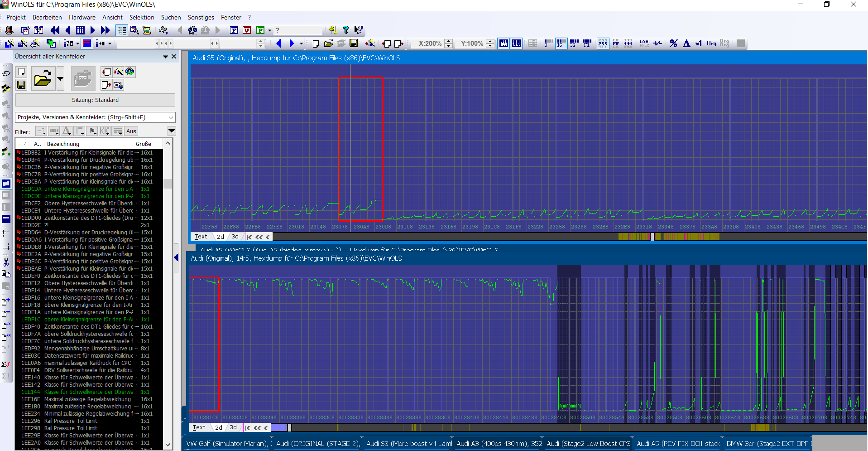The image size is (868, 451).
Task: Switch to 2d tab in upper hexdump window
Action: [221, 237]
